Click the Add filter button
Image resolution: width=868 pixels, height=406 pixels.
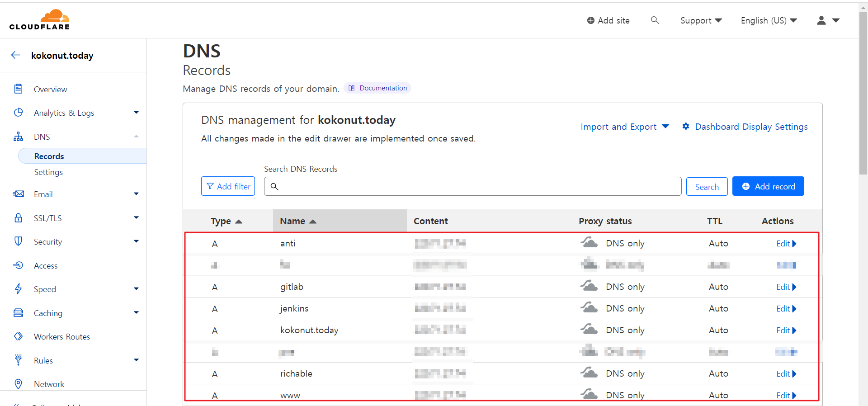pyautogui.click(x=228, y=186)
